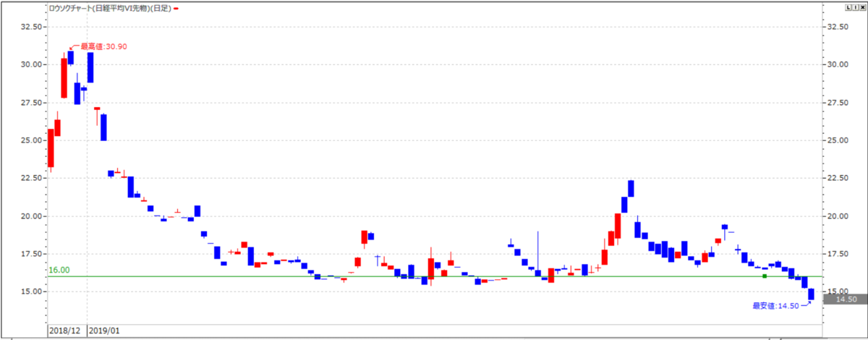Click the I button on the chart

[x=856, y=7]
